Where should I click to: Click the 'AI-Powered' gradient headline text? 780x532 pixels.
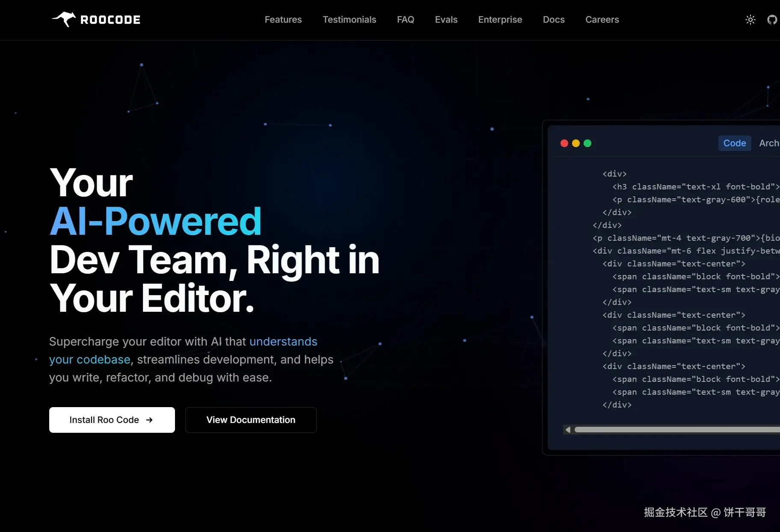point(156,221)
